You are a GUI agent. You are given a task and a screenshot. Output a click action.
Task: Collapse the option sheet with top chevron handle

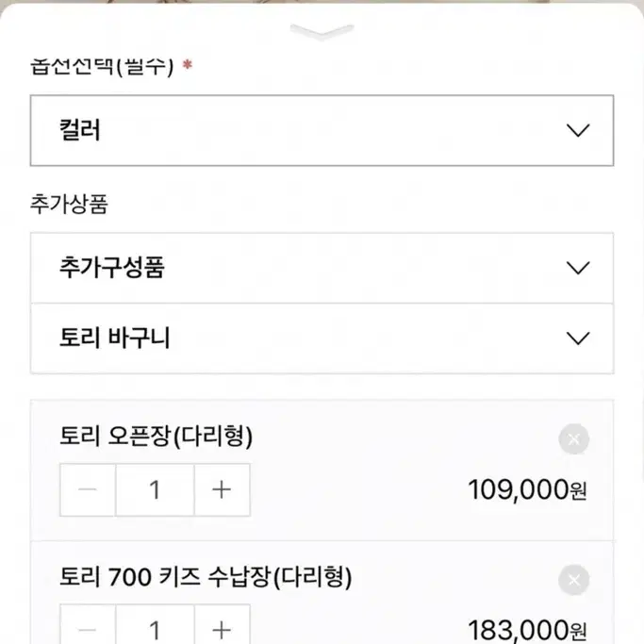322,32
